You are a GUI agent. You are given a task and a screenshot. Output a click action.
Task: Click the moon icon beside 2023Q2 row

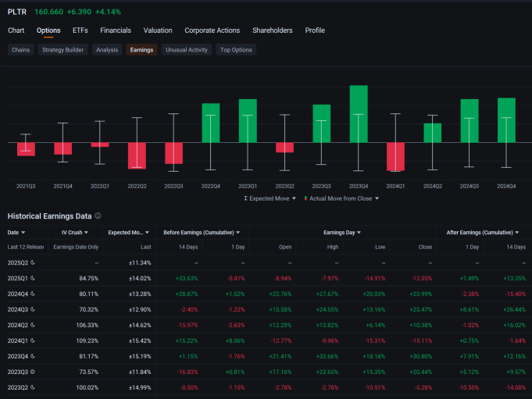point(33,387)
